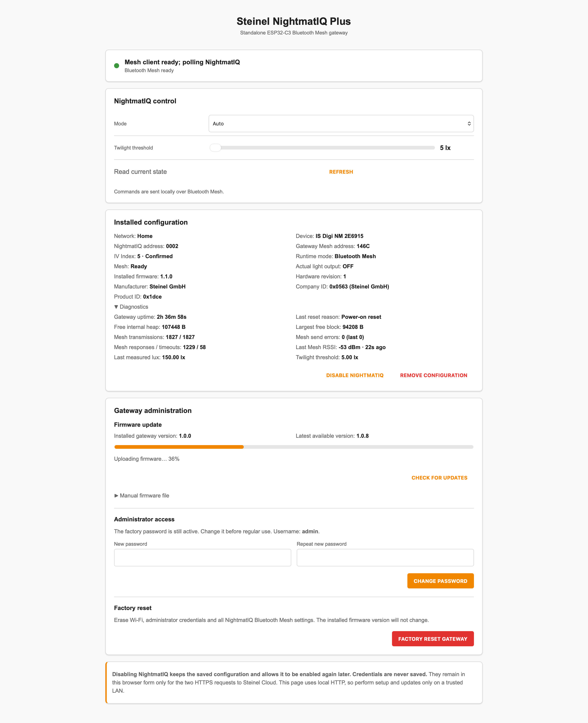This screenshot has width=588, height=723.
Task: Click the CHANGE PASSWORD button
Action: (x=440, y=581)
